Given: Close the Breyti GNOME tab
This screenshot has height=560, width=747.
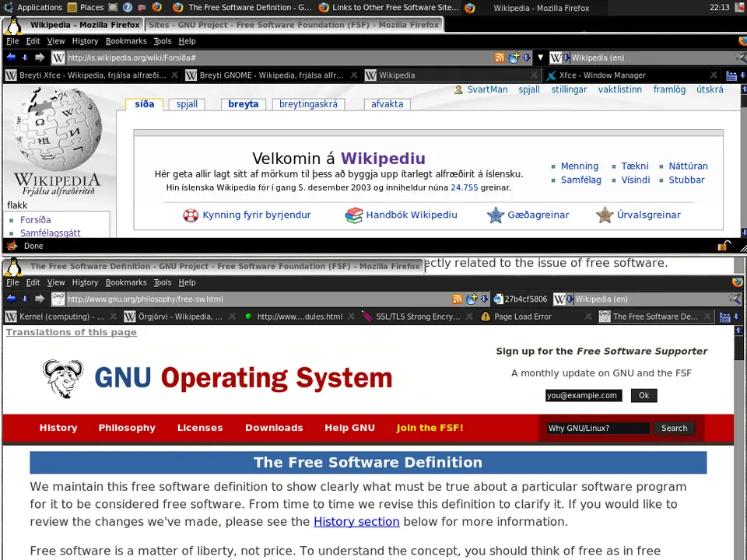Looking at the screenshot, I should [x=354, y=75].
